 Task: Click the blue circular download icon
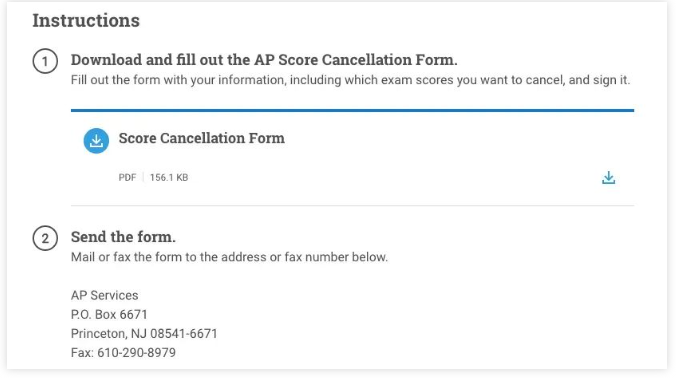(96, 141)
